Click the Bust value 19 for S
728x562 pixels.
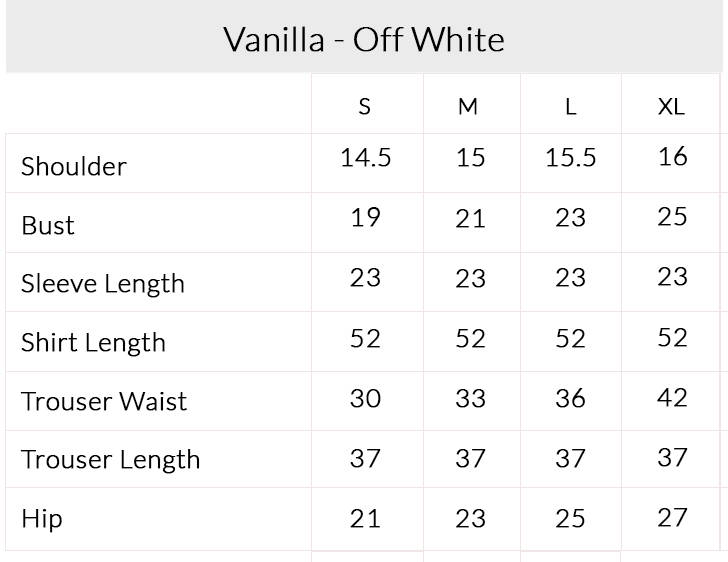366,217
